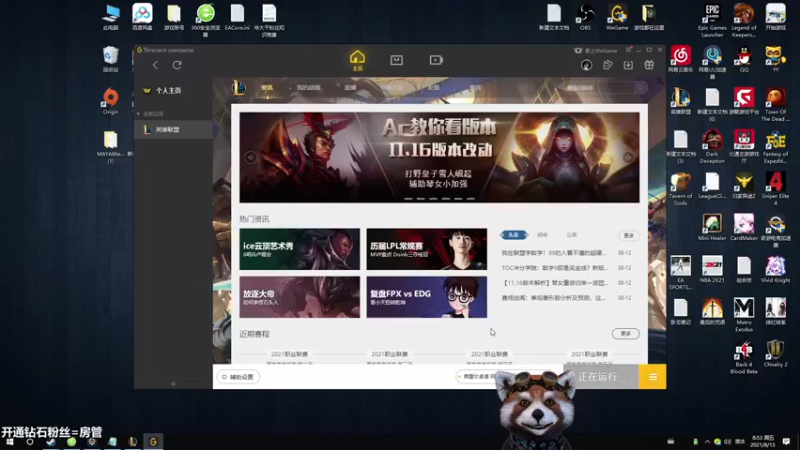The width and height of the screenshot is (800, 450).
Task: Click the WeGame taskbar button
Action: click(153, 442)
